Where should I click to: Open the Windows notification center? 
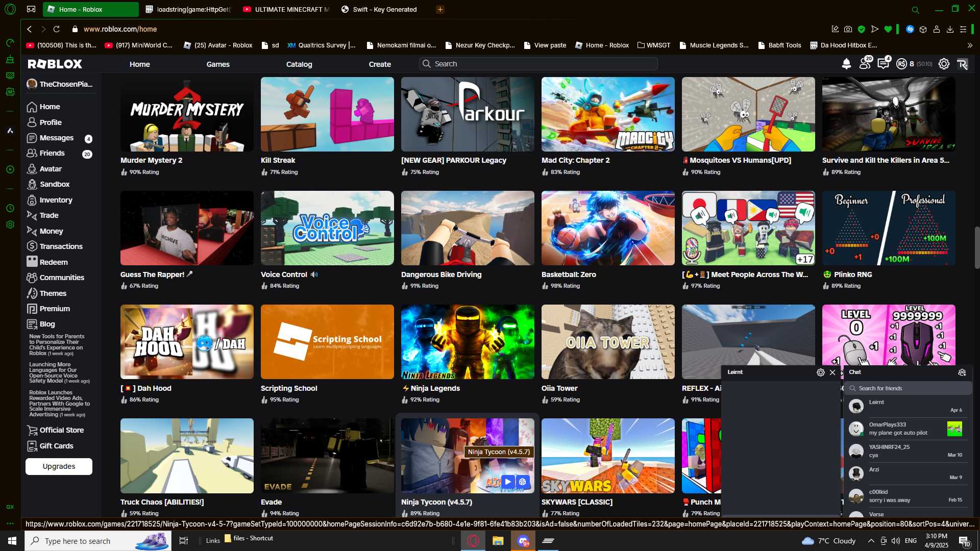[964, 541]
